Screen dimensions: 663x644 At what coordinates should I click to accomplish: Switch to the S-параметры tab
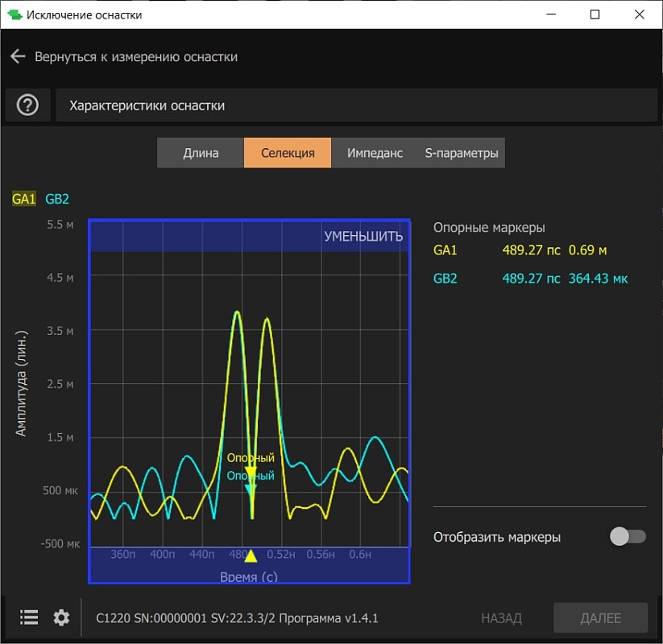pos(462,153)
